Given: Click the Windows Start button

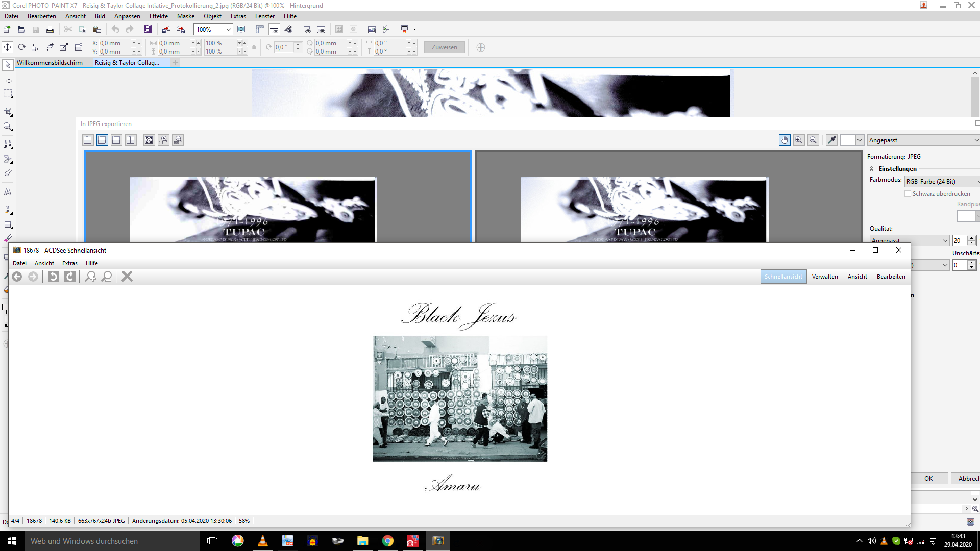Looking at the screenshot, I should point(12,541).
